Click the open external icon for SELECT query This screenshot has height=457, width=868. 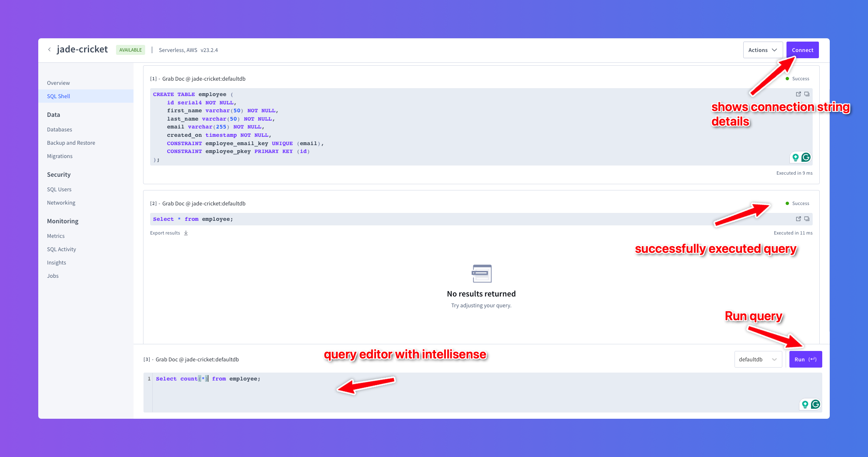pos(798,219)
